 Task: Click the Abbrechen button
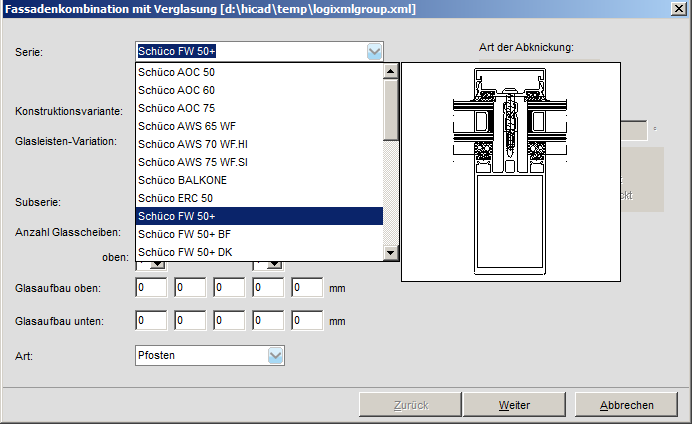[x=626, y=405]
